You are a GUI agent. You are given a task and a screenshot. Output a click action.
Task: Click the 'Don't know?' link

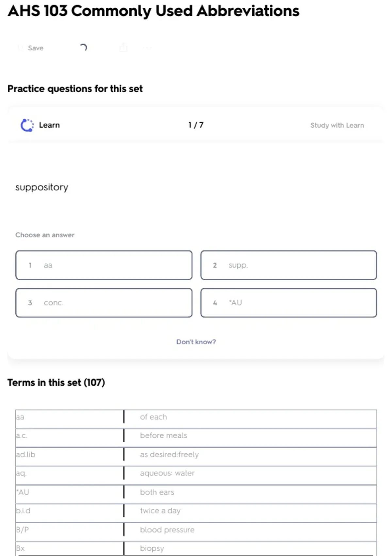coord(196,342)
